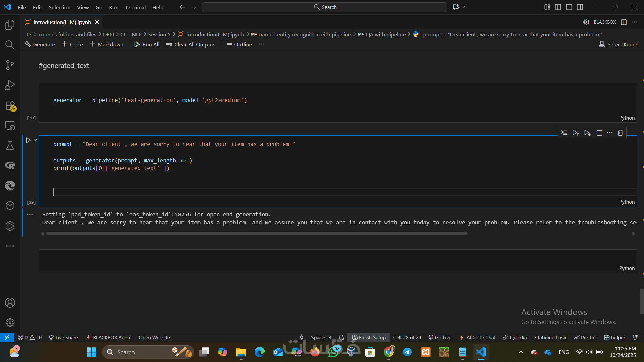Click the top Search command field
Screen dimensions: 644x362
(325, 7)
